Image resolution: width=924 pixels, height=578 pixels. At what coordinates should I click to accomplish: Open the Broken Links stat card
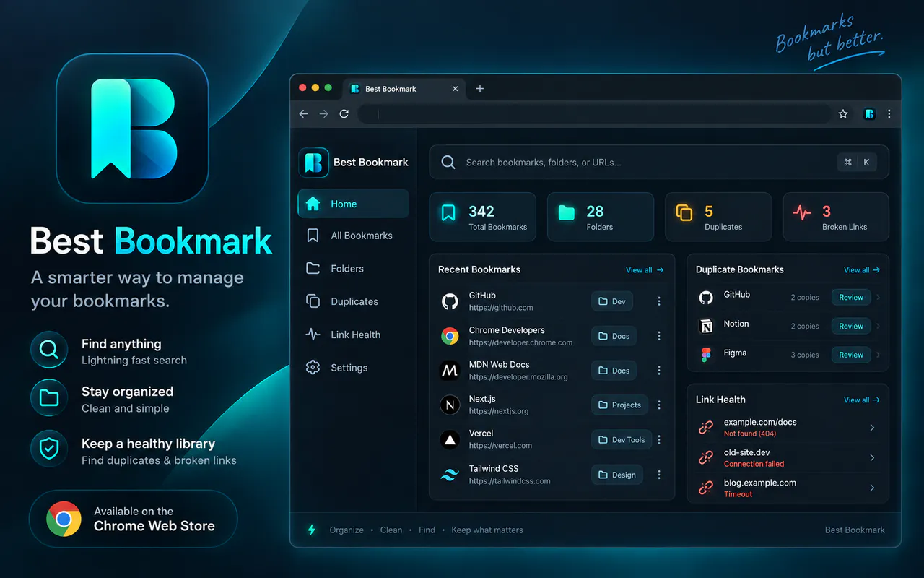836,217
